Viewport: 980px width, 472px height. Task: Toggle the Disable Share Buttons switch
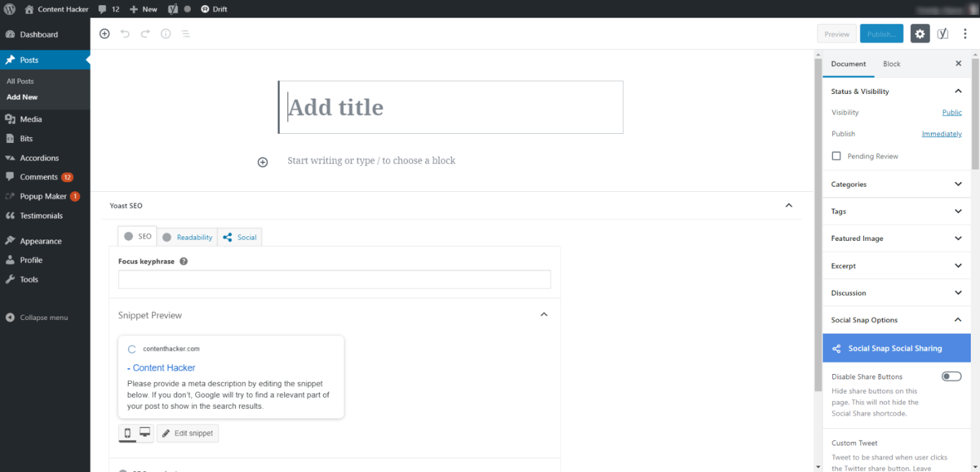pos(951,377)
